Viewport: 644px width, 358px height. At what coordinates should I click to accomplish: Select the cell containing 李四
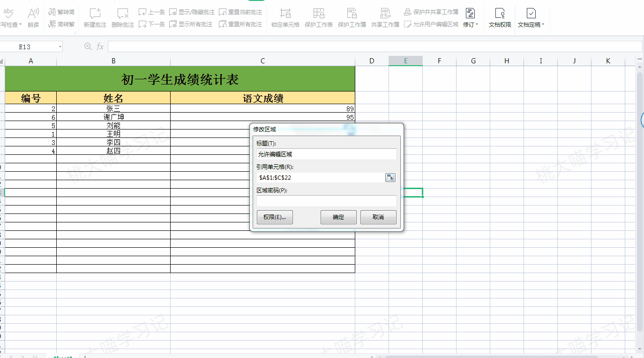(x=113, y=142)
